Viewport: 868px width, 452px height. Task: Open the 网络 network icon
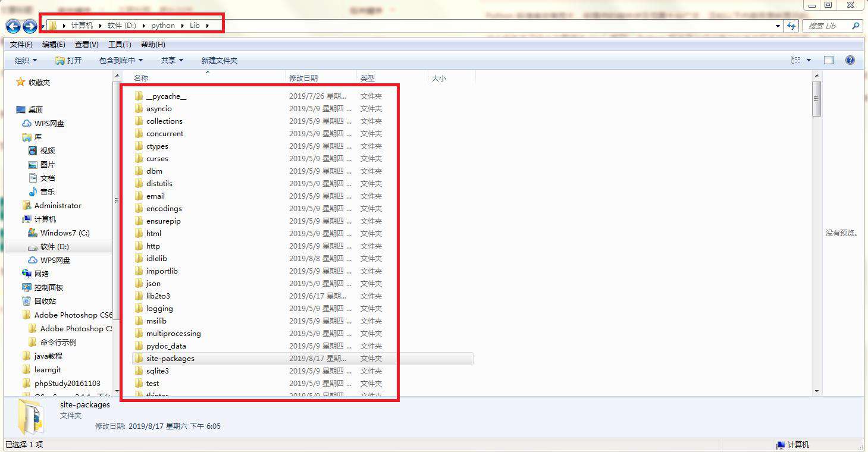[x=27, y=274]
